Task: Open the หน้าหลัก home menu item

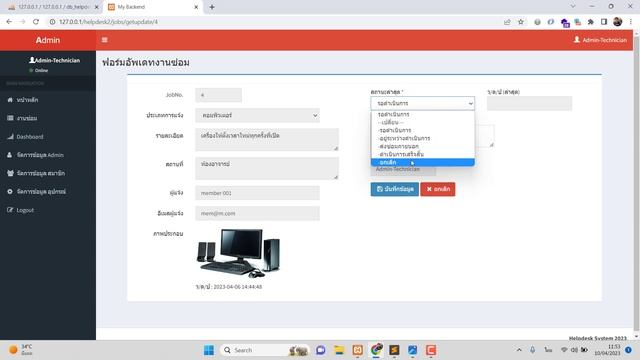Action: coord(48,100)
